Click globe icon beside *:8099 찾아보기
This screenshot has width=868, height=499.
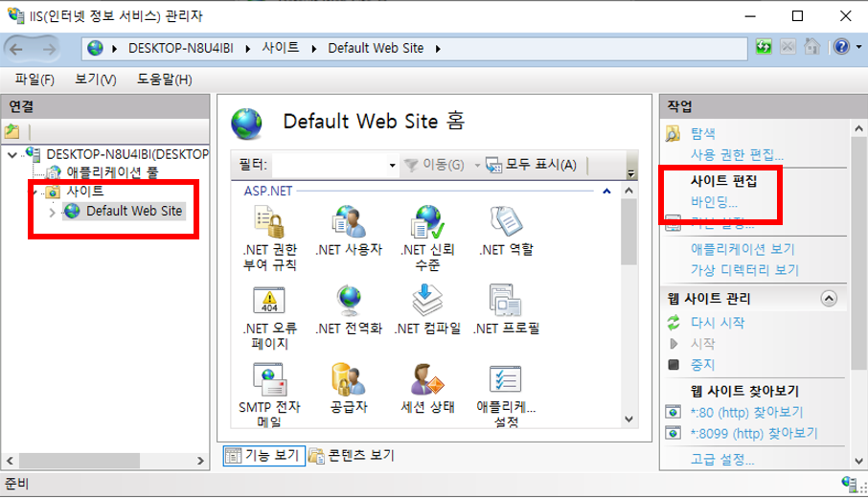pos(673,433)
